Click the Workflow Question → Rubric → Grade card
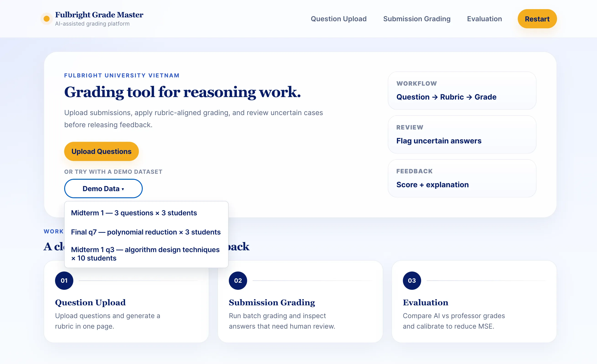This screenshot has height=364, width=597. (462, 91)
